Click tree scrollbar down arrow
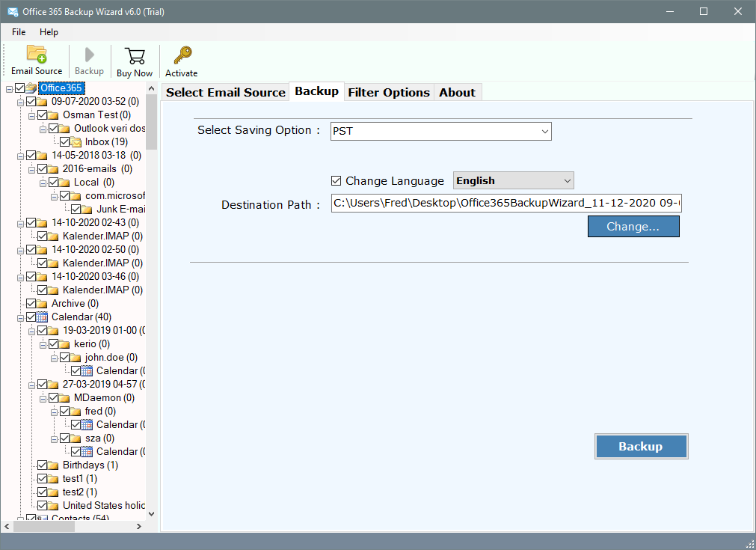The image size is (756, 550). pos(151,514)
